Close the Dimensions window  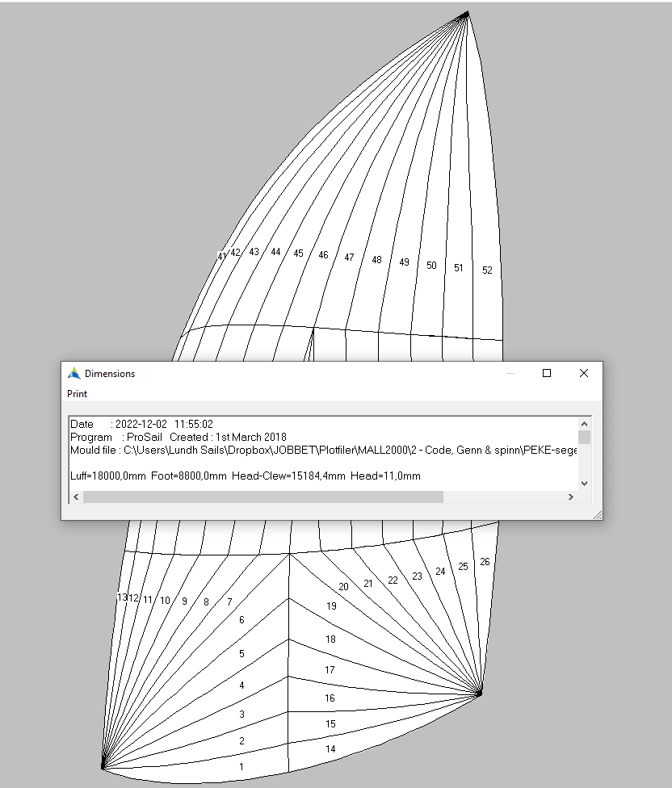pyautogui.click(x=583, y=373)
